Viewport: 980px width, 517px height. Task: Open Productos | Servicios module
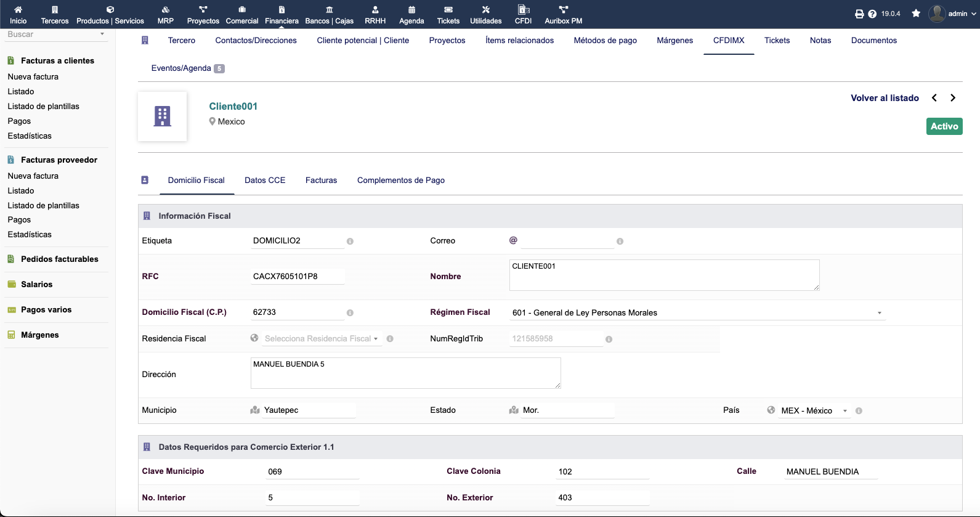click(110, 15)
